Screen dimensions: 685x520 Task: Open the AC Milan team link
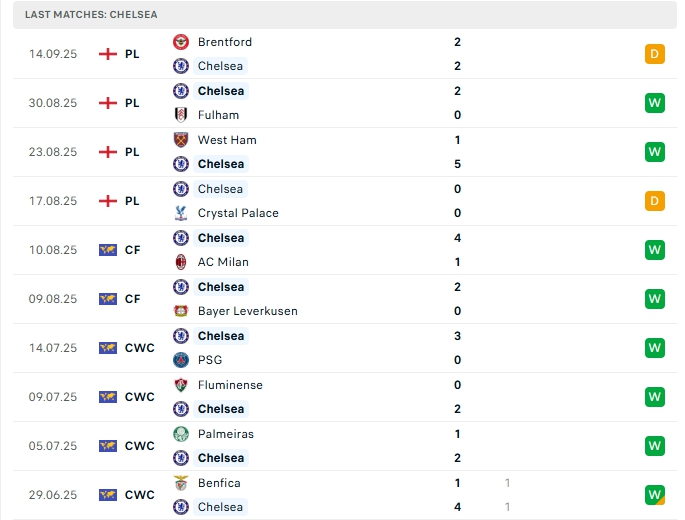223,262
